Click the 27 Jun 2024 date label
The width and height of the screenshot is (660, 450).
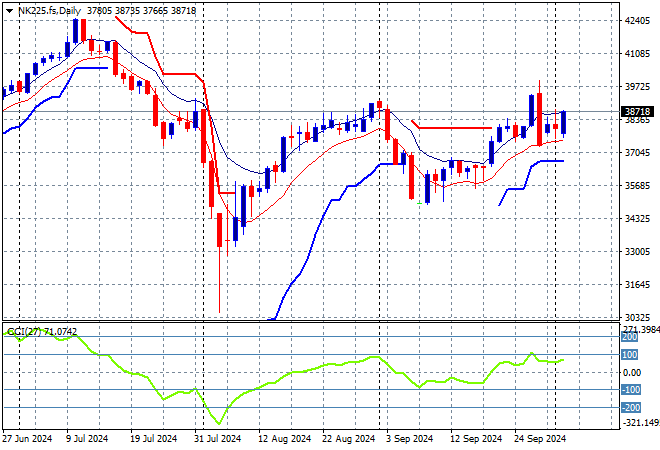25,438
